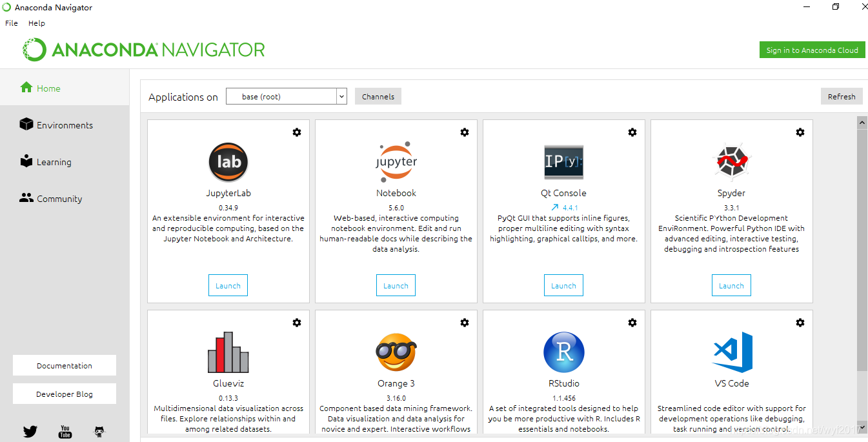
Task: Click the Spyder version 3.3.1
Action: click(731, 208)
